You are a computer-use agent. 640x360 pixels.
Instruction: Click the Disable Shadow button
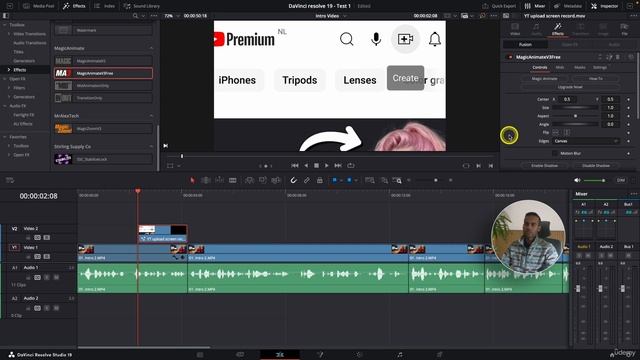[596, 166]
